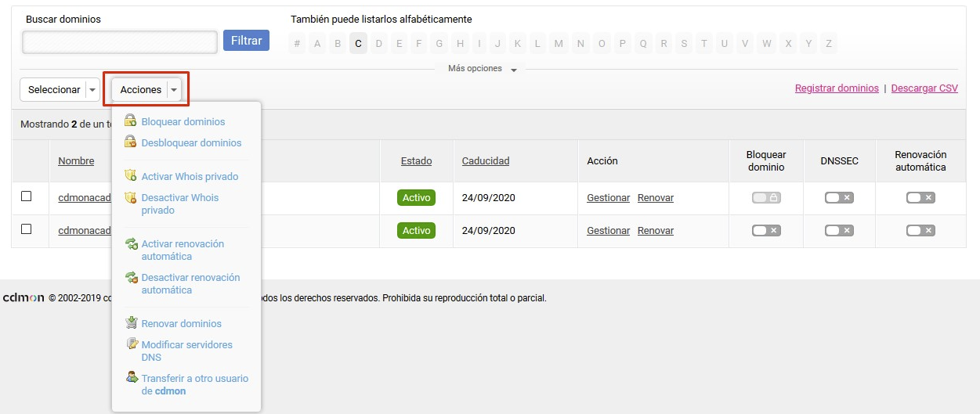This screenshot has height=414, width=980.
Task: Click the shield icon beside Activar Whois privado
Action: coord(132,176)
